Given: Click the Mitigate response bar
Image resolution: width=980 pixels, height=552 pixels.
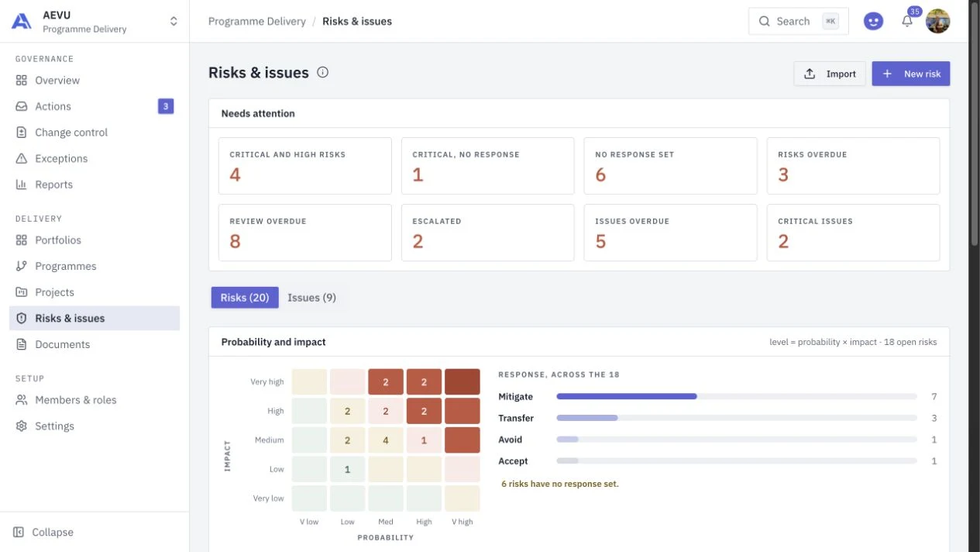Looking at the screenshot, I should coord(737,397).
